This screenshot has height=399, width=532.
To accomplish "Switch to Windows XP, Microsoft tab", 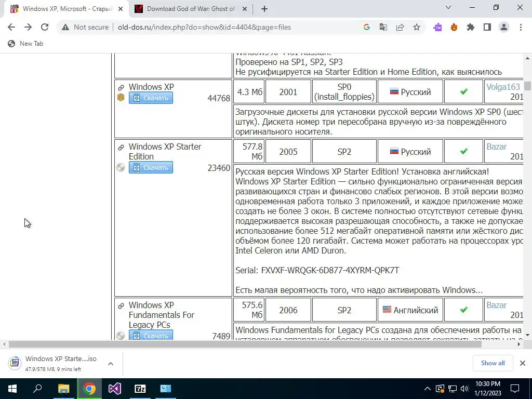I will point(66,9).
